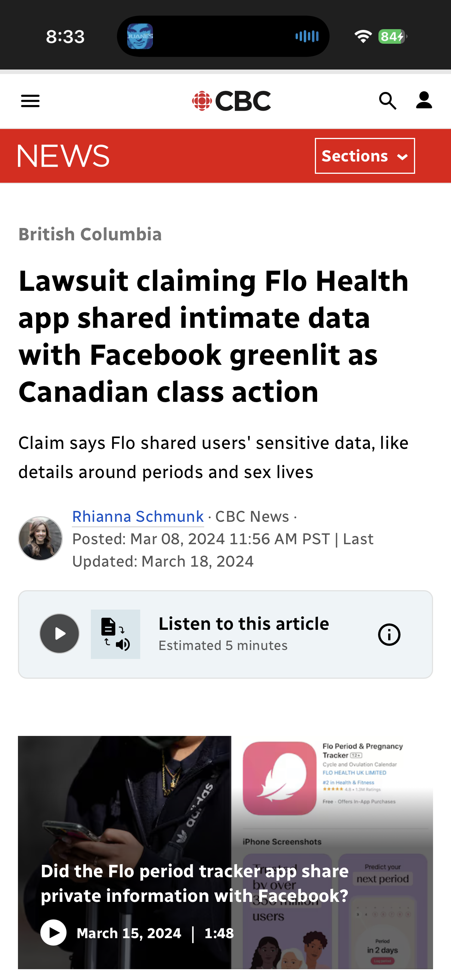The width and height of the screenshot is (451, 980).
Task: Check the battery indicator at 84 percent
Action: pos(391,36)
